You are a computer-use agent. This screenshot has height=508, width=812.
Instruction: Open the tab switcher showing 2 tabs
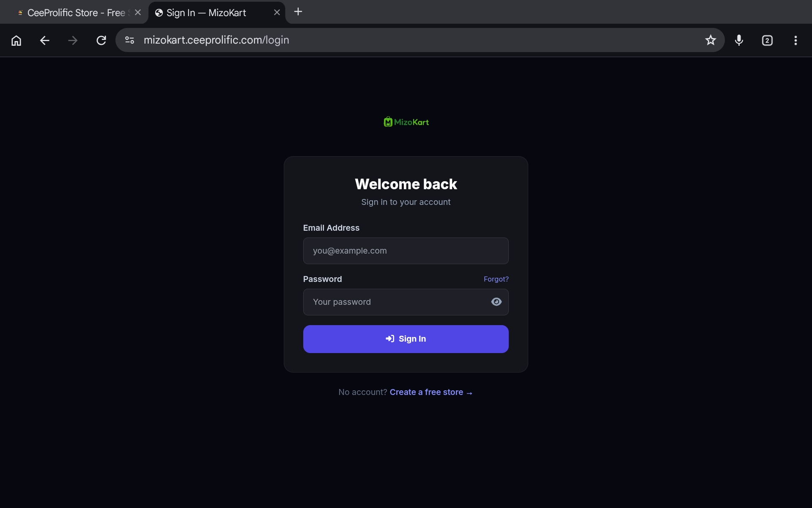pos(767,40)
